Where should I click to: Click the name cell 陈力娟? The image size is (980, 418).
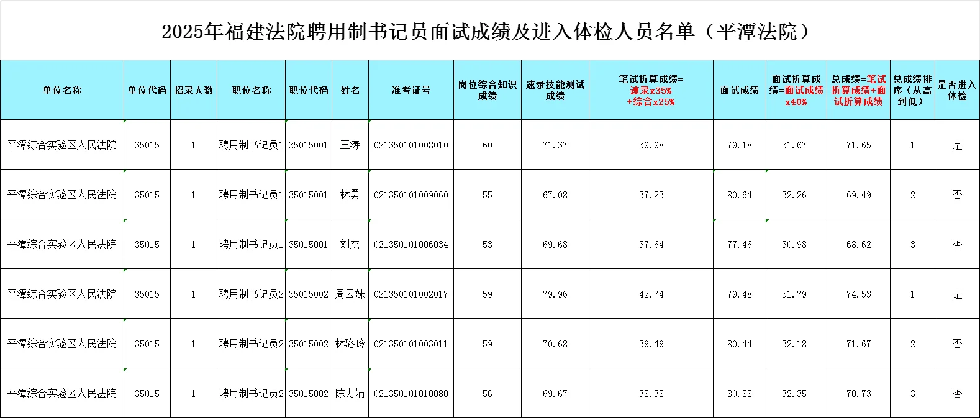click(x=350, y=393)
